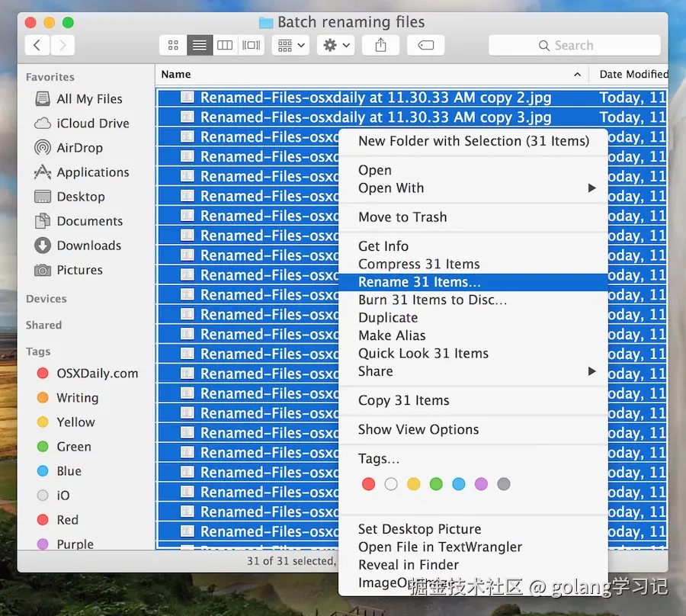Apply the red tag color swatch
Image resolution: width=686 pixels, height=616 pixels.
coord(368,483)
